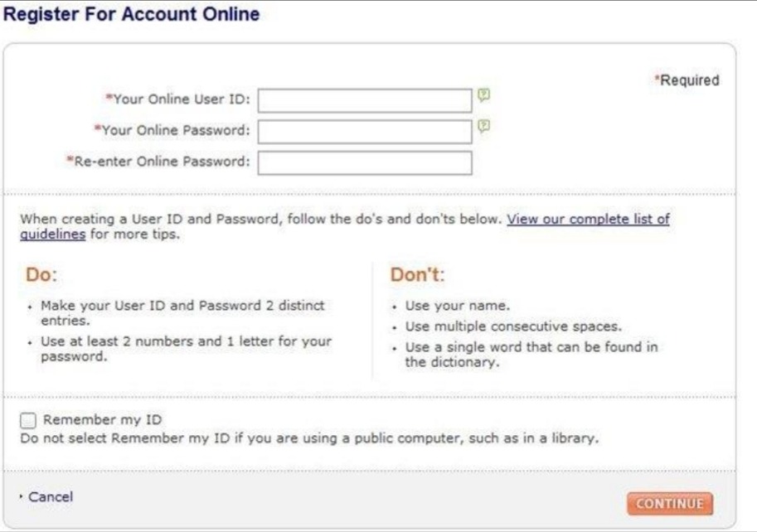Screen dimensions: 757x532
Task: Click the orange "Don't:" heading
Action: point(418,274)
